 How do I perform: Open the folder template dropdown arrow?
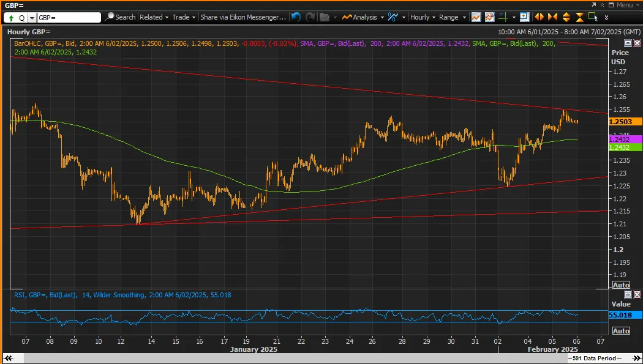pos(335,17)
